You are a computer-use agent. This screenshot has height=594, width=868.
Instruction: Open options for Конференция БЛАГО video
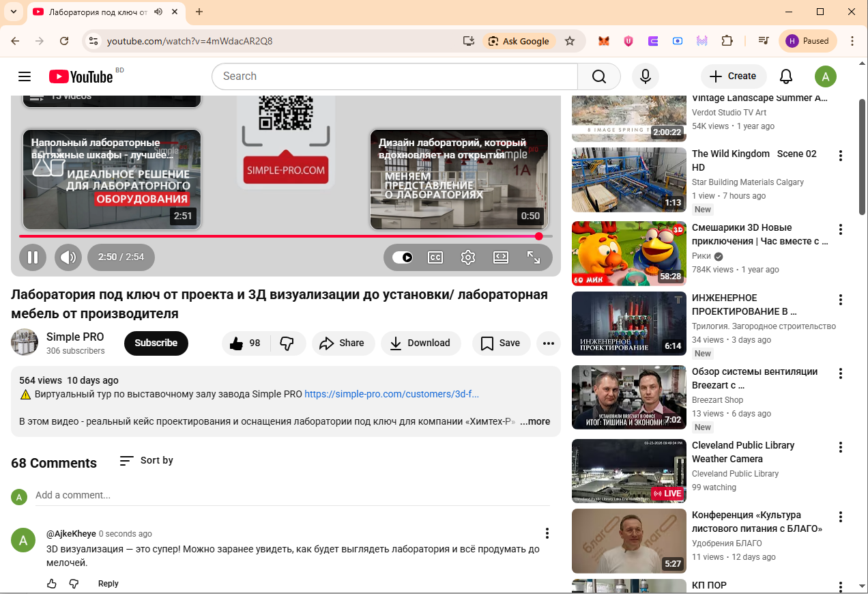841,517
